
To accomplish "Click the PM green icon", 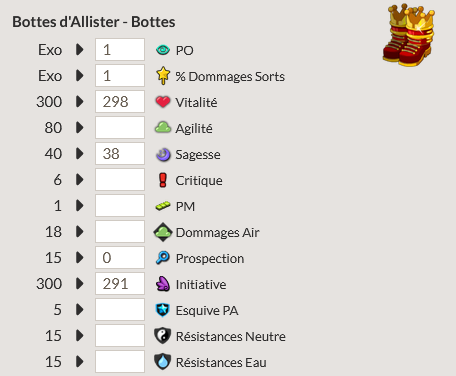I will [163, 206].
